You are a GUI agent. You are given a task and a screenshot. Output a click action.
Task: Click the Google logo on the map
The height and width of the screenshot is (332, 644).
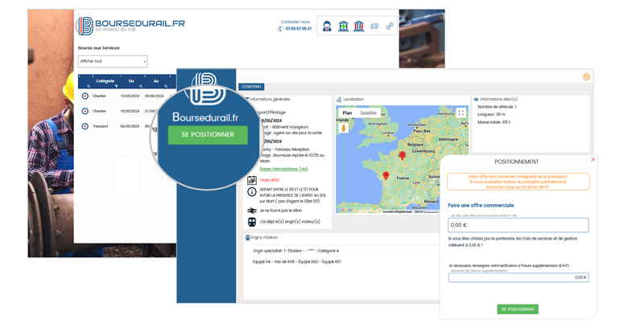tap(345, 210)
